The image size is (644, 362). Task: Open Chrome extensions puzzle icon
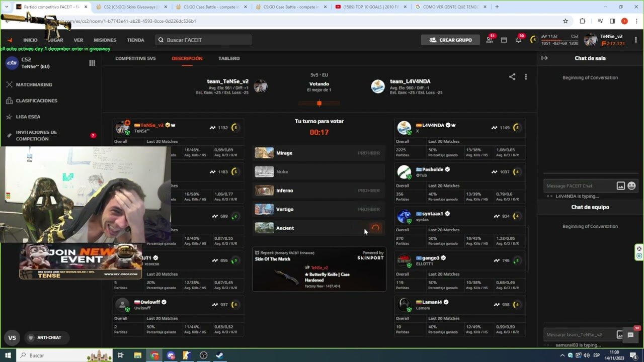click(582, 21)
